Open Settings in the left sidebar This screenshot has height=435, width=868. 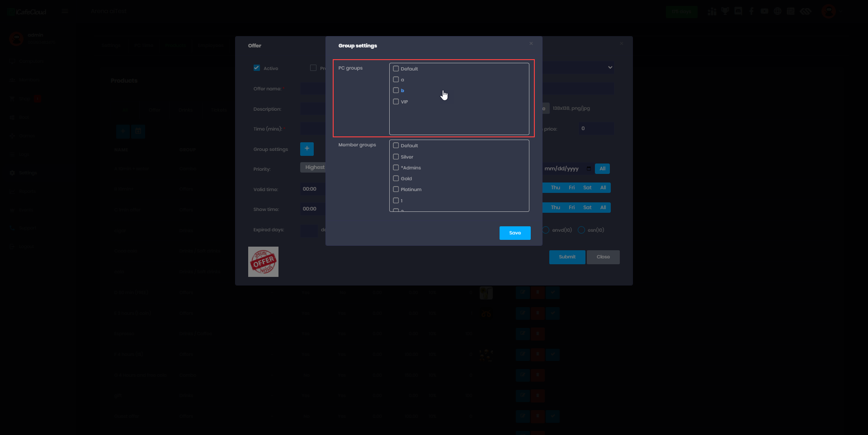(24, 173)
